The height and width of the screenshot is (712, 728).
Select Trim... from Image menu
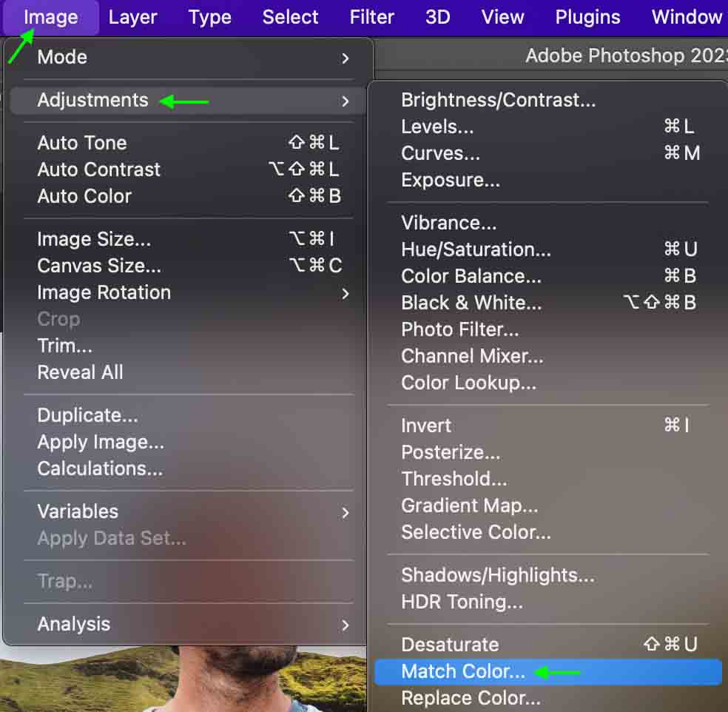pyautogui.click(x=188, y=346)
